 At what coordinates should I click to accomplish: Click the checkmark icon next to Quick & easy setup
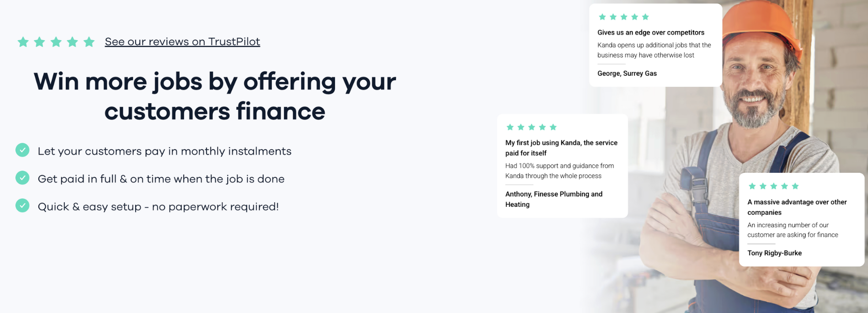23,205
